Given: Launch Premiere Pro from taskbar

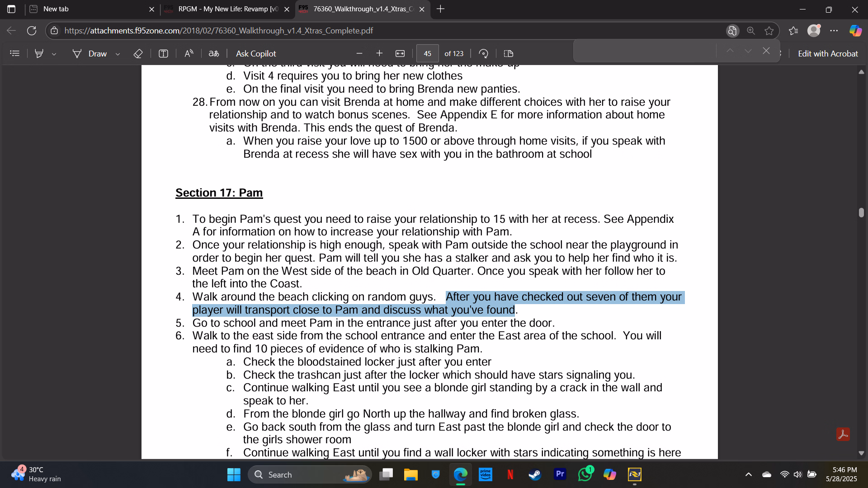Looking at the screenshot, I should point(560,474).
